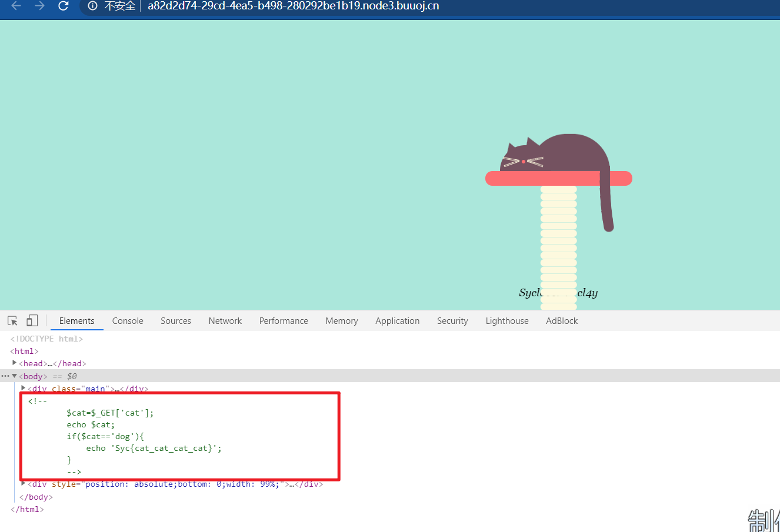Open the AdBlock tab in DevTools
This screenshot has height=532, width=780.
(x=562, y=320)
